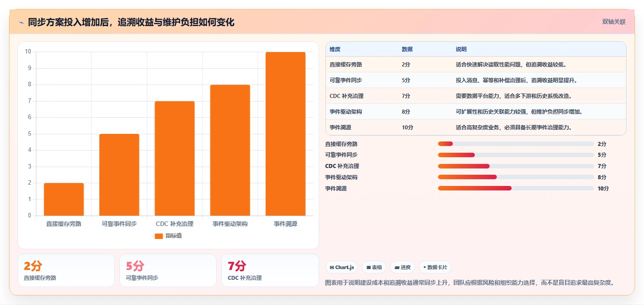Click the 可靠事件同步 progress bar
Viewport: 644px width, 305px height.
(x=516, y=155)
